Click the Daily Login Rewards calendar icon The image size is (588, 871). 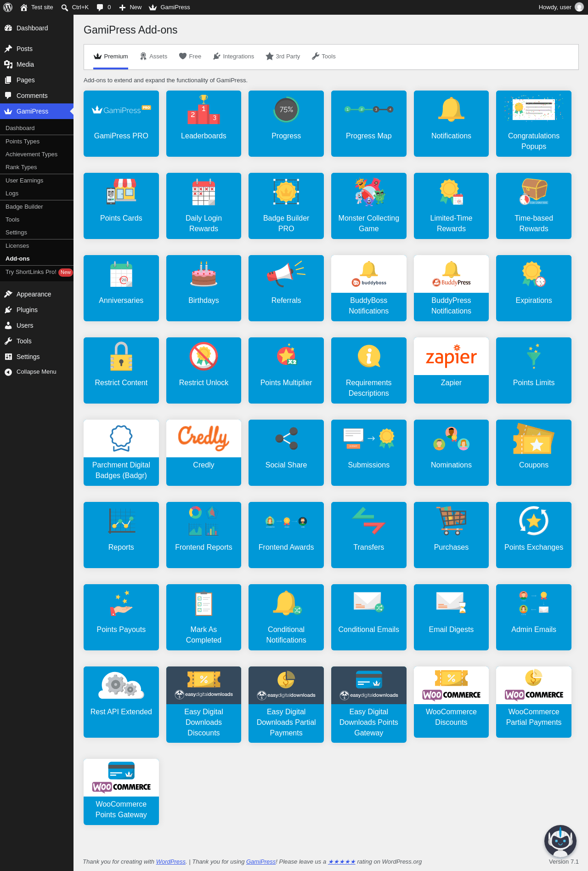tap(204, 192)
